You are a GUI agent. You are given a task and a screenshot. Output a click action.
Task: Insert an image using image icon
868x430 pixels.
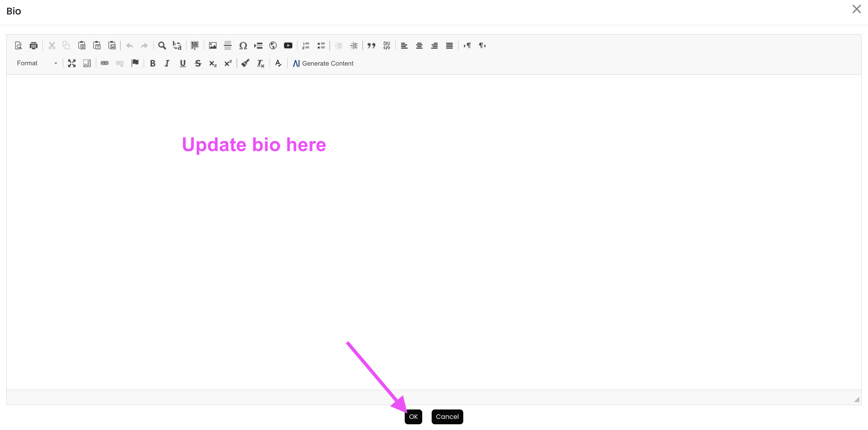(213, 45)
